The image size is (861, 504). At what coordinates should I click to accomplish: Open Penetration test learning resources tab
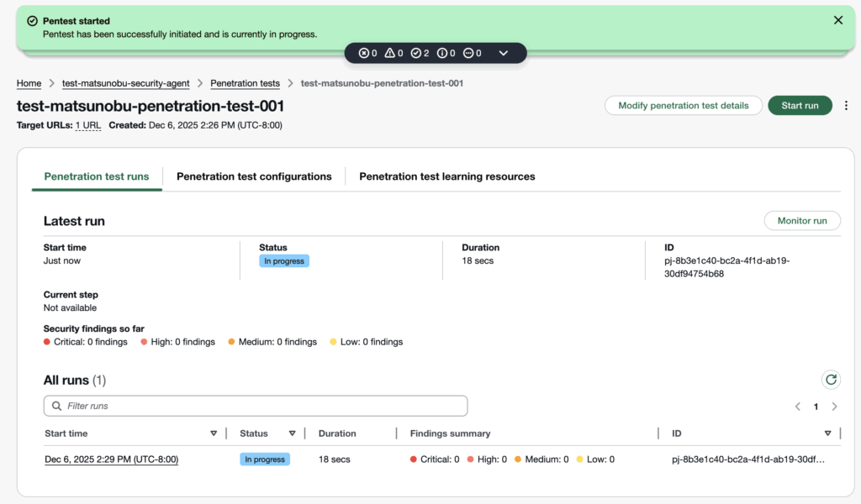pyautogui.click(x=446, y=176)
